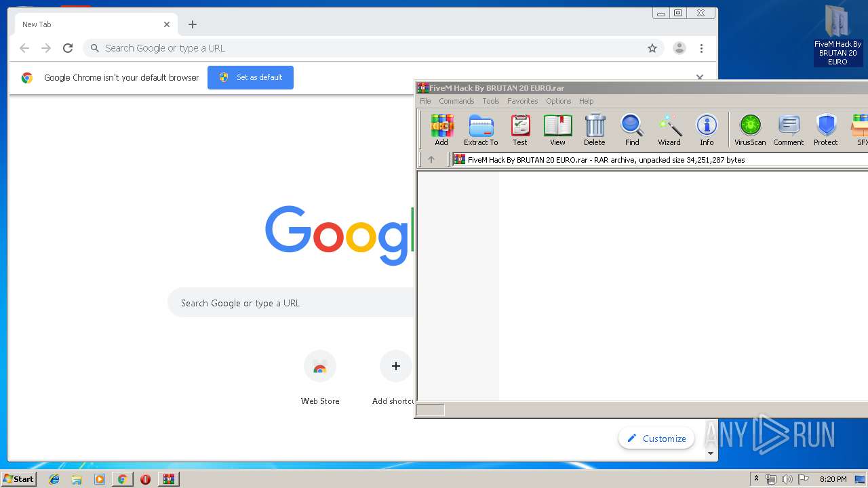868x488 pixels.
Task: Show archive Info in WinRAR
Action: (x=707, y=129)
